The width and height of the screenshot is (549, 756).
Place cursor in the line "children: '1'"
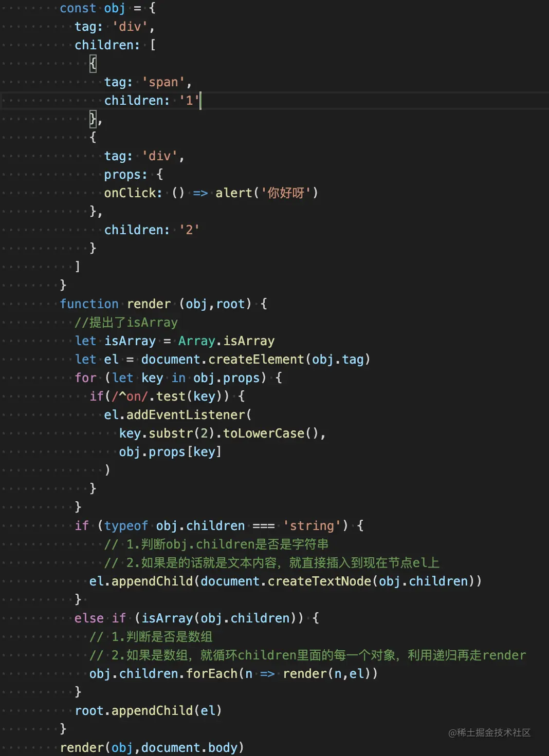[152, 100]
